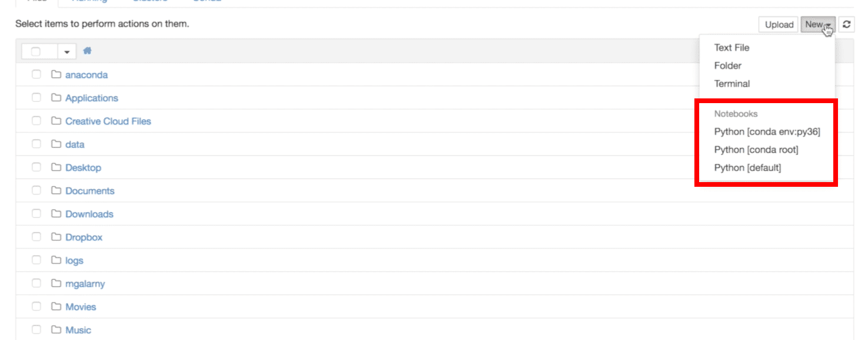Check the box for Applications folder
This screenshot has height=340, width=868.
point(36,98)
